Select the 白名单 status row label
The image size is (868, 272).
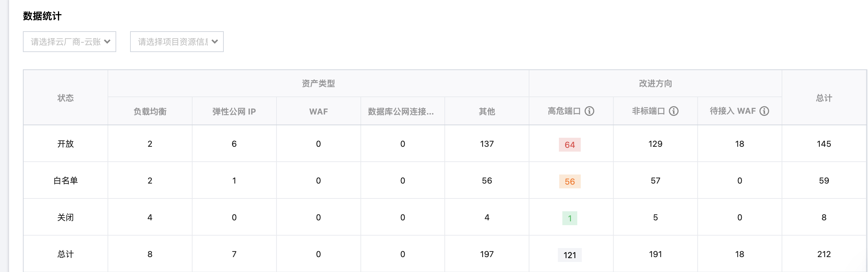(x=66, y=181)
